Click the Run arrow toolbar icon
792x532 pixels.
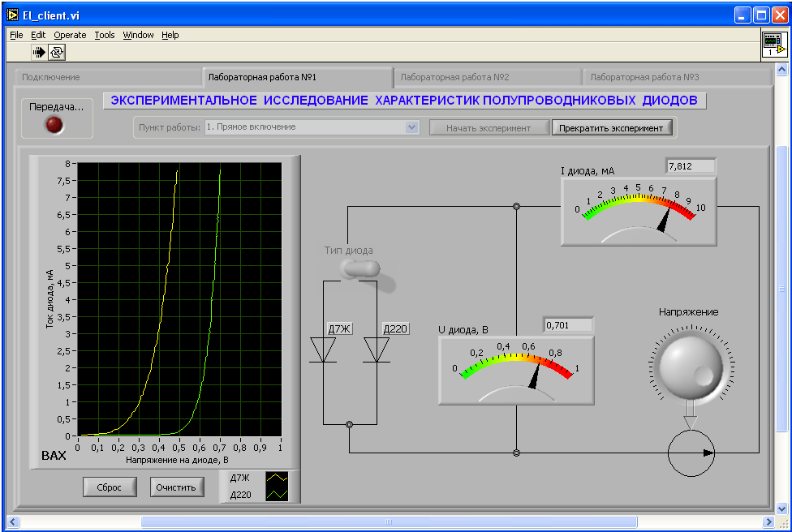(x=39, y=53)
